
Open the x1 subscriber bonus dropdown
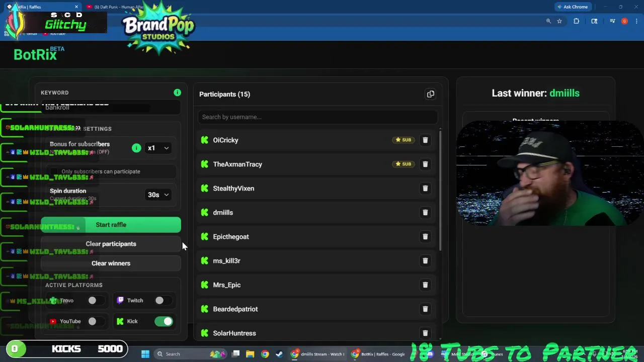158,148
